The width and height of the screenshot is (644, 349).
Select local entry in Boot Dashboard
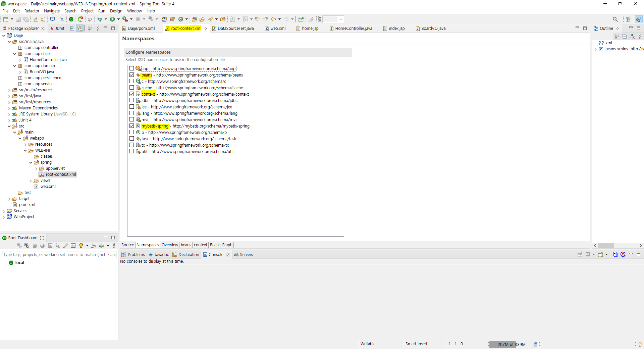tap(19, 263)
